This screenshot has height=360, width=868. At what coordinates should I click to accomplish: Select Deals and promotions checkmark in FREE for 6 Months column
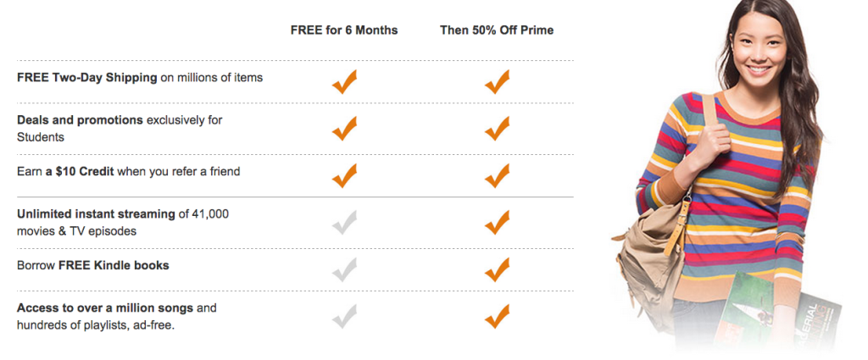pos(344,128)
